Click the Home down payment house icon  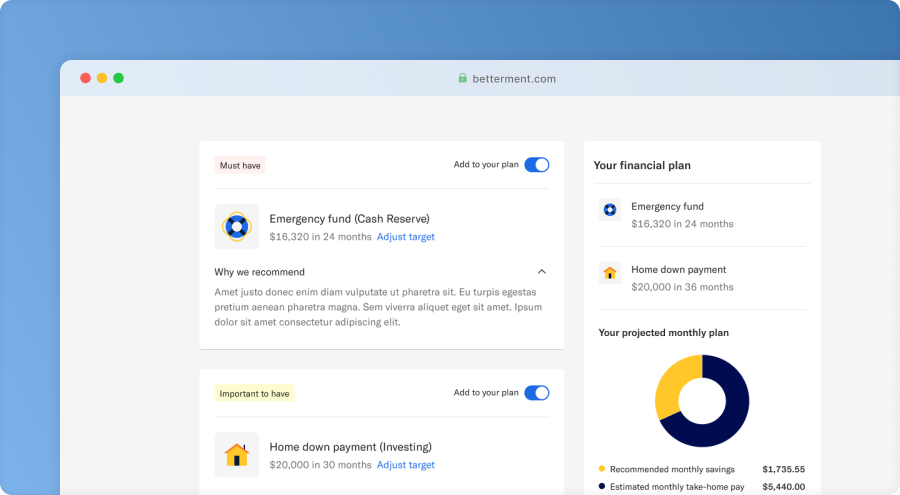[x=236, y=455]
